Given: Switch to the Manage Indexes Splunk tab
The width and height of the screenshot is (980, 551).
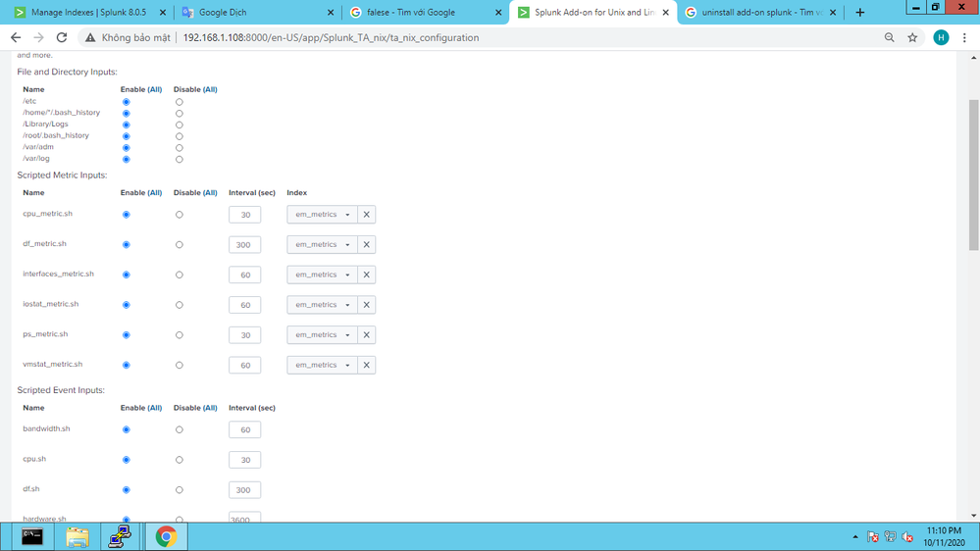Looking at the screenshot, I should [x=86, y=13].
